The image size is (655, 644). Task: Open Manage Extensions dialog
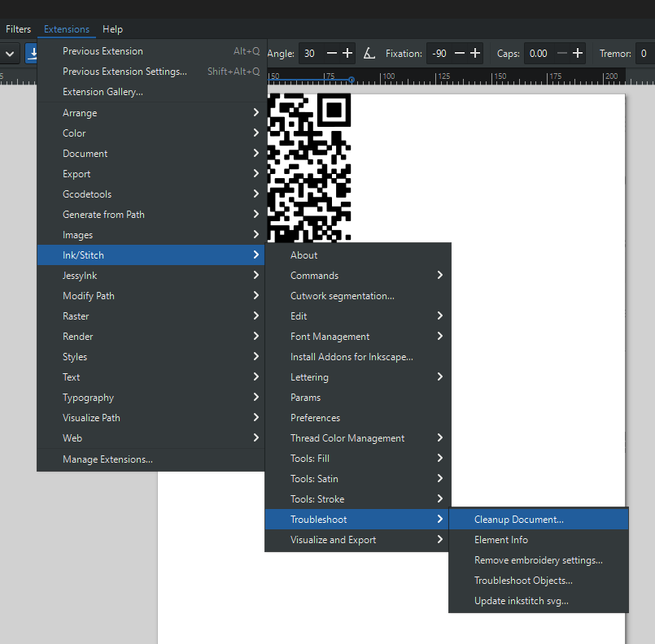tap(151, 459)
